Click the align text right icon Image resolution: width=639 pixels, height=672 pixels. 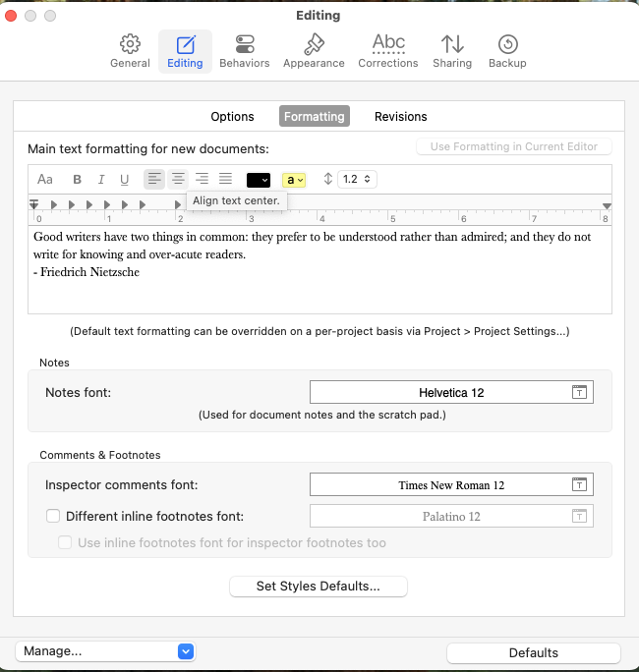(x=202, y=179)
